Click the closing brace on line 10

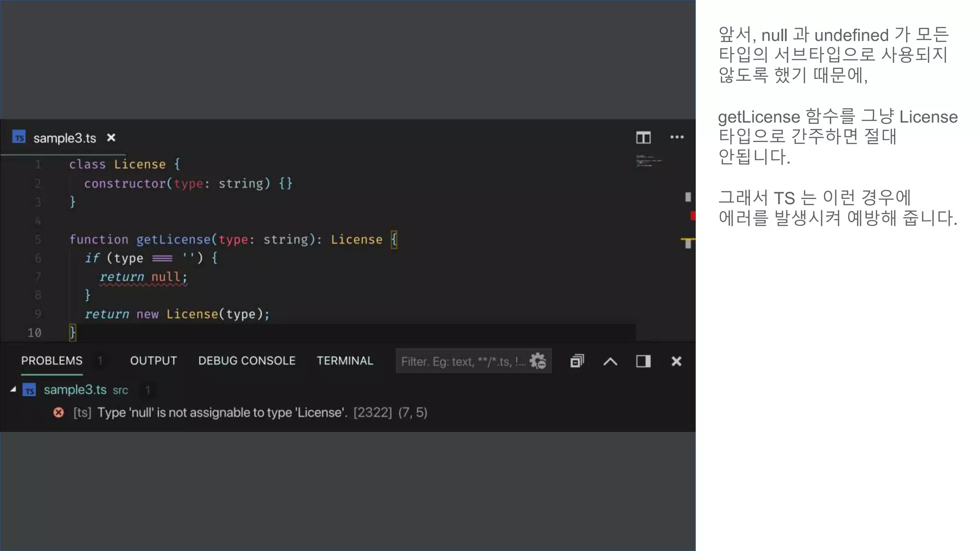(x=72, y=332)
